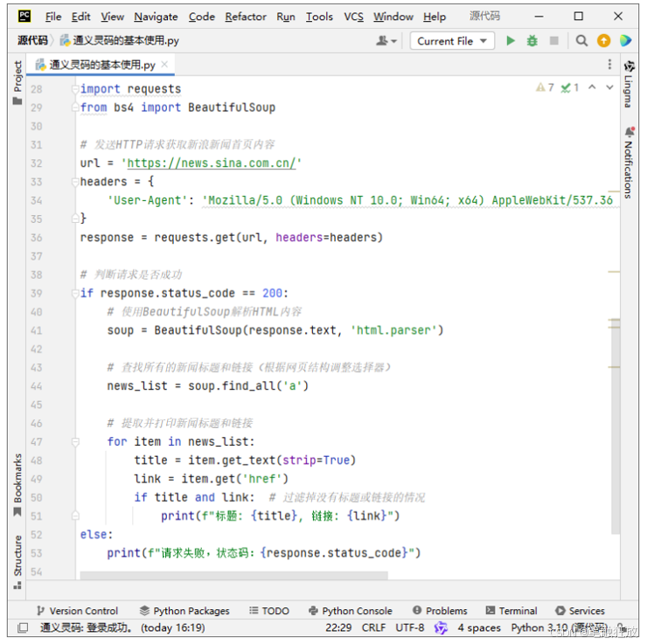The width and height of the screenshot is (647, 644).
Task: Select the 通义灵码的基本使用.py editor tab
Action: pyautogui.click(x=101, y=65)
